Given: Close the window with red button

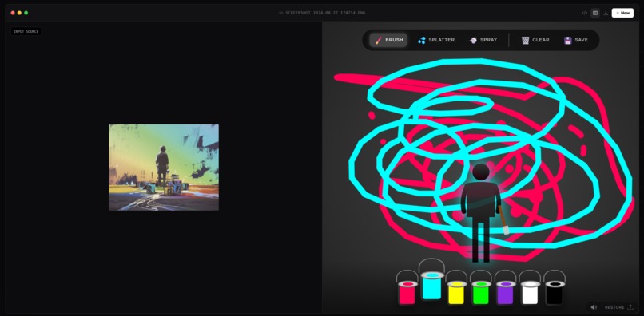Looking at the screenshot, I should coord(13,13).
